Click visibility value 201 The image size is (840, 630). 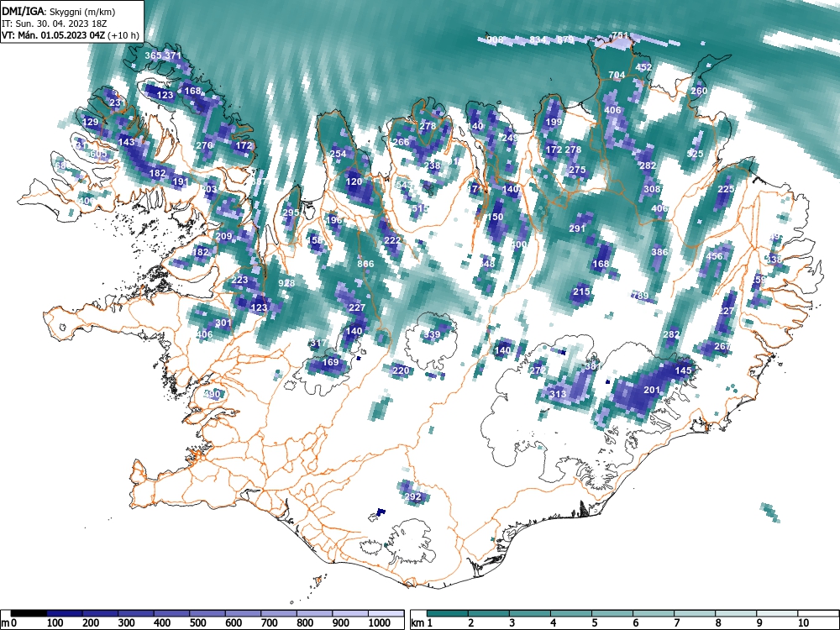click(652, 390)
